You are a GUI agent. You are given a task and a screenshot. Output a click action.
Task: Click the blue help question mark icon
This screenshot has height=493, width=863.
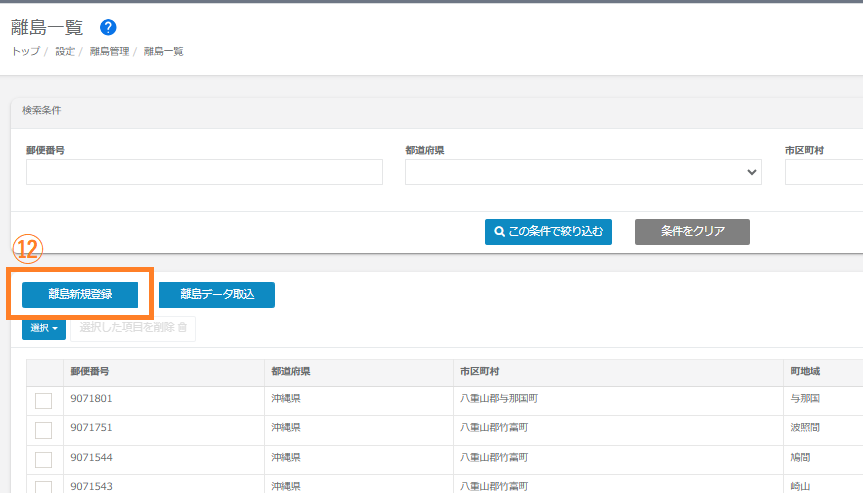(109, 27)
